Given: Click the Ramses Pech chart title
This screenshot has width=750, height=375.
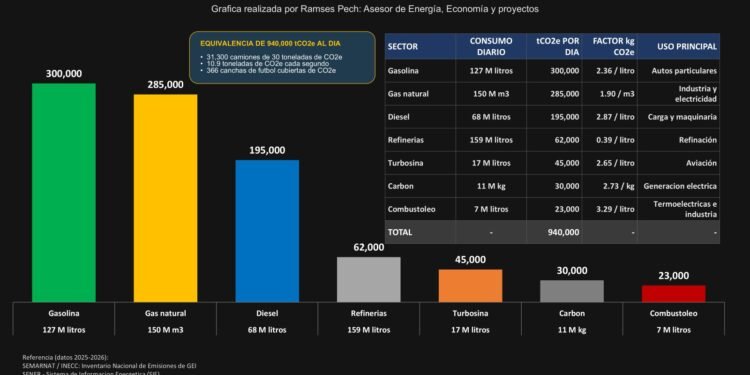Looking at the screenshot, I should click(x=375, y=9).
